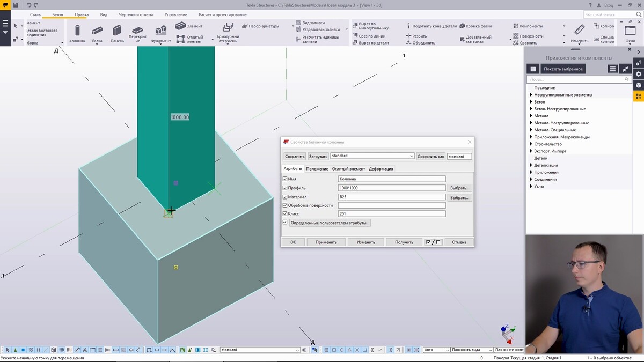Open the Сталь ribbon tab
644x362 pixels.
pyautogui.click(x=35, y=14)
